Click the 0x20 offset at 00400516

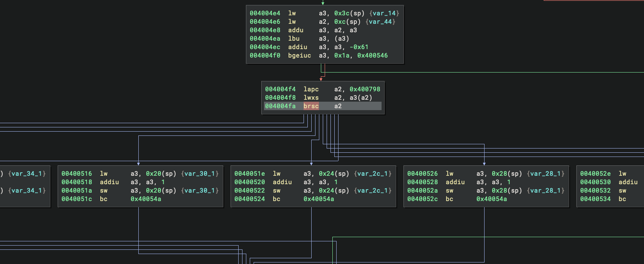click(x=154, y=174)
